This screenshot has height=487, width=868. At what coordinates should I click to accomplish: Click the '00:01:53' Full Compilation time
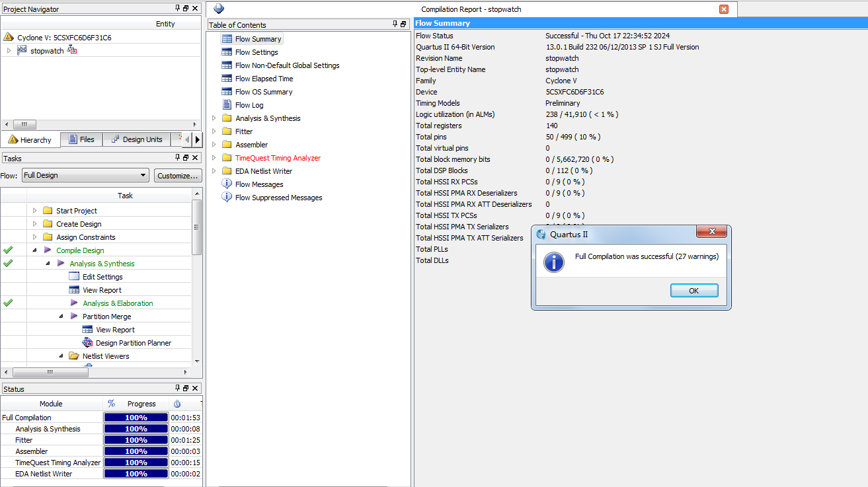coord(185,418)
